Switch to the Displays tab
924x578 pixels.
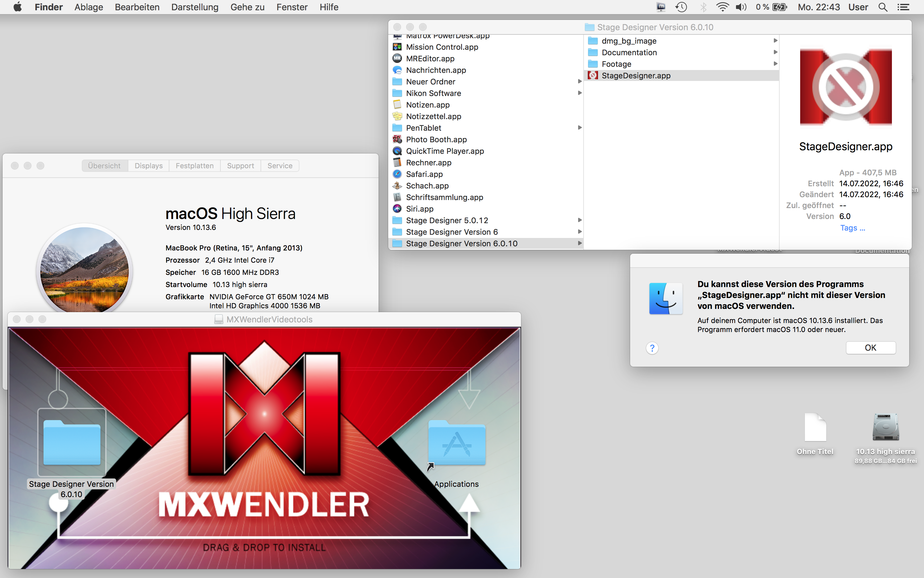tap(149, 165)
